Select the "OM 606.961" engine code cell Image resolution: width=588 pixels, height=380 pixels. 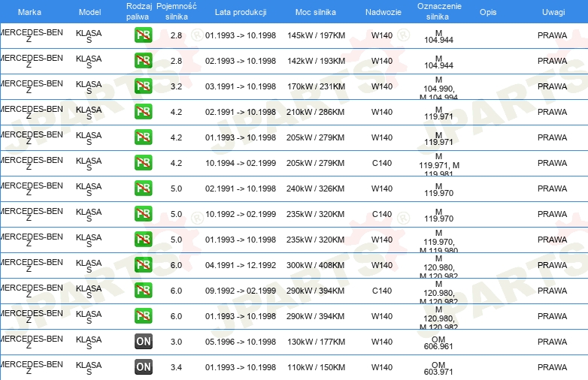[x=438, y=342]
